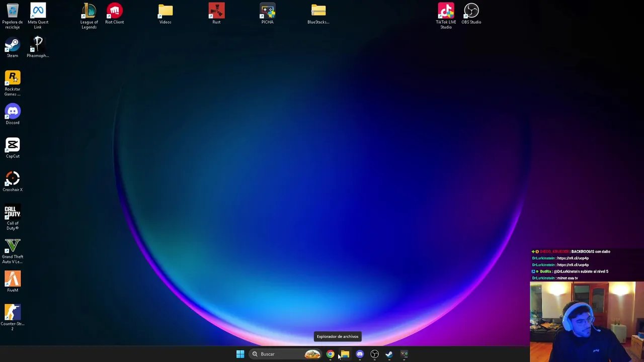Image resolution: width=644 pixels, height=362 pixels.
Task: Click the 'miren esa tv' chat message
Action: pyautogui.click(x=555, y=278)
